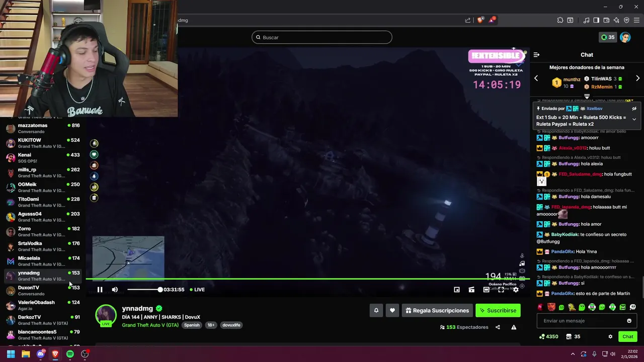644x362 pixels.
Task: Open Kenai channel in sidebar
Action: (x=43, y=158)
